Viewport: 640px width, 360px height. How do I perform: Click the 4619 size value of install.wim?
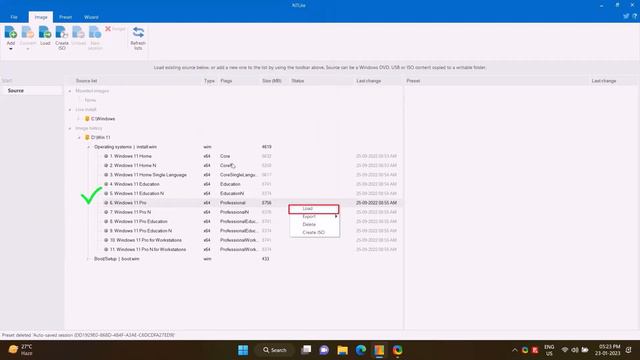click(x=267, y=147)
